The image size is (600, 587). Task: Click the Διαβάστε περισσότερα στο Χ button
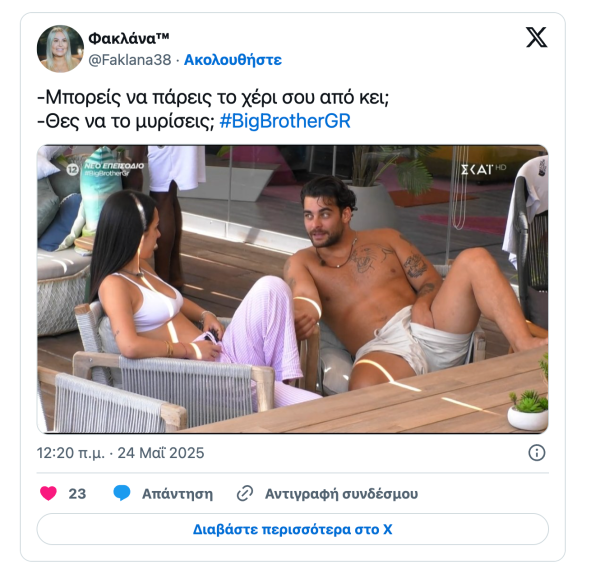[293, 529]
